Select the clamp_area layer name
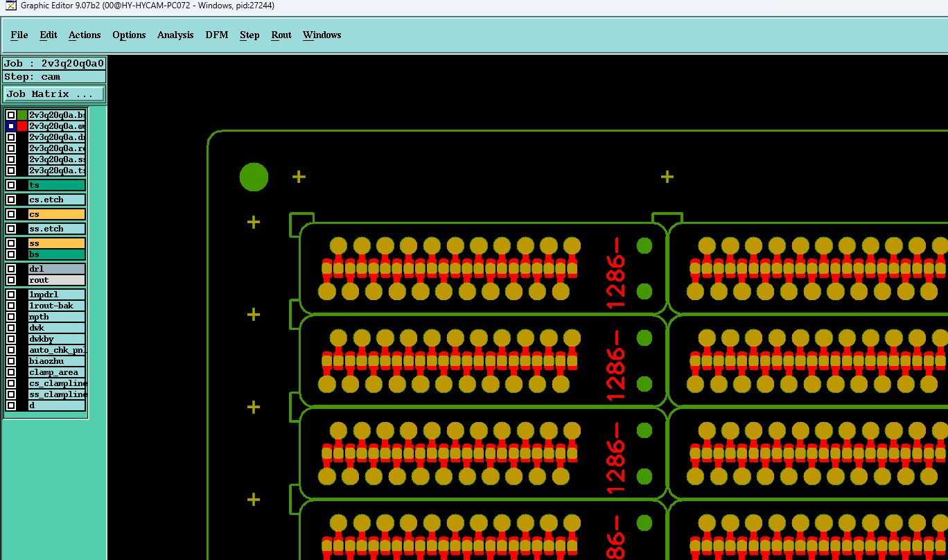This screenshot has width=948, height=560. pyautogui.click(x=57, y=372)
